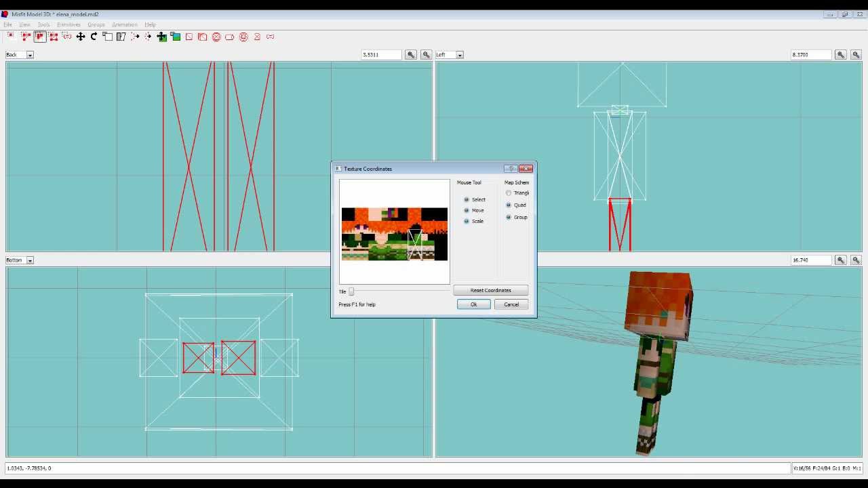Screen dimensions: 868x488
Task: Choose the Select mouse tool radio
Action: click(x=467, y=199)
